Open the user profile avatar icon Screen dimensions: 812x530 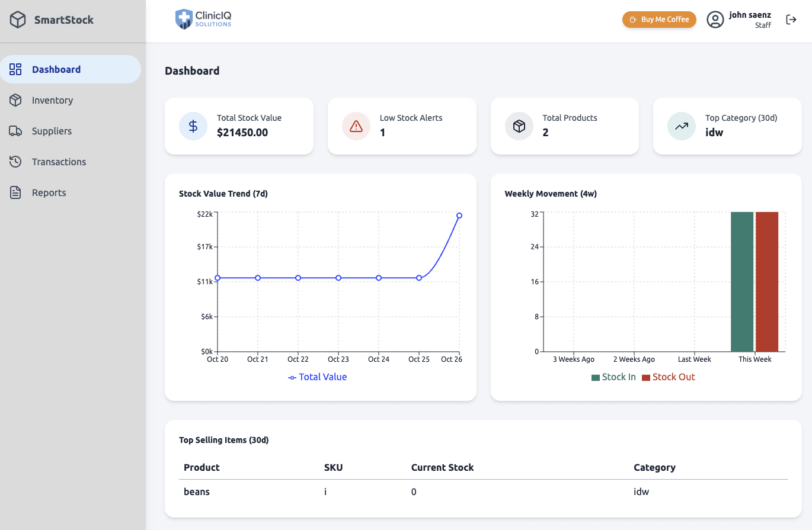tap(715, 19)
